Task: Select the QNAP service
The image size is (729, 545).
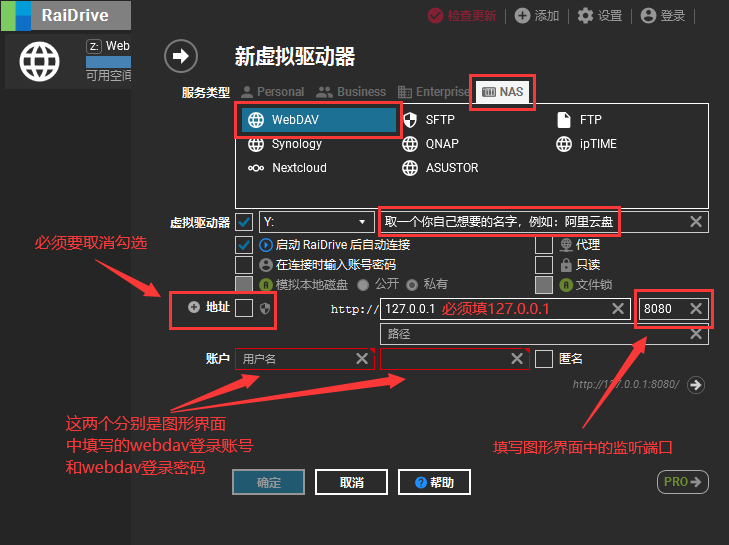Action: (431, 144)
